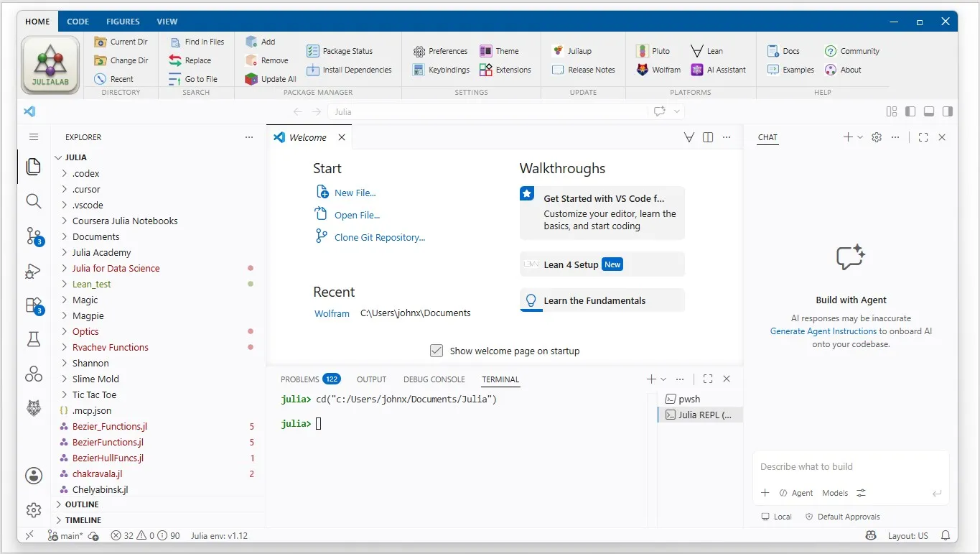Open the Search view in the activity bar
Image resolution: width=980 pixels, height=554 pixels.
click(34, 201)
